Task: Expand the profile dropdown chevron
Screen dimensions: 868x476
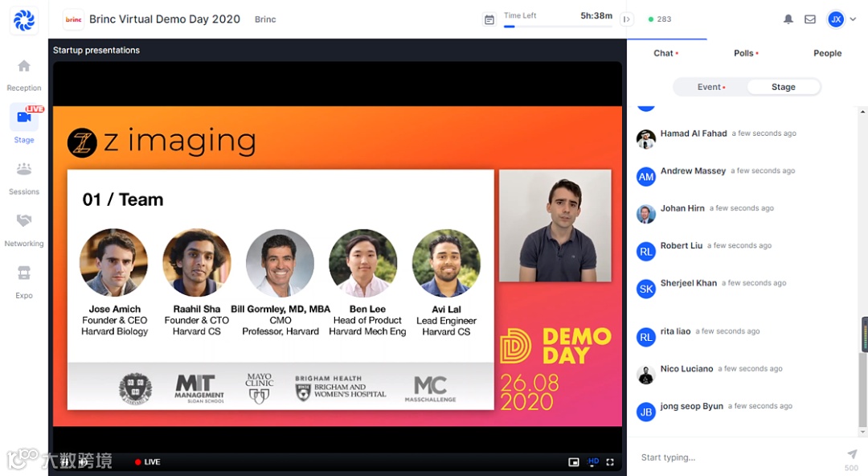Action: click(853, 19)
